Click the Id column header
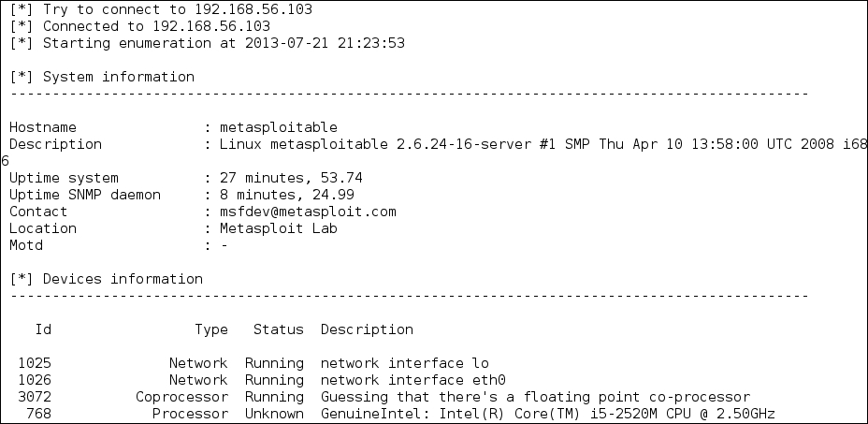 click(x=43, y=329)
